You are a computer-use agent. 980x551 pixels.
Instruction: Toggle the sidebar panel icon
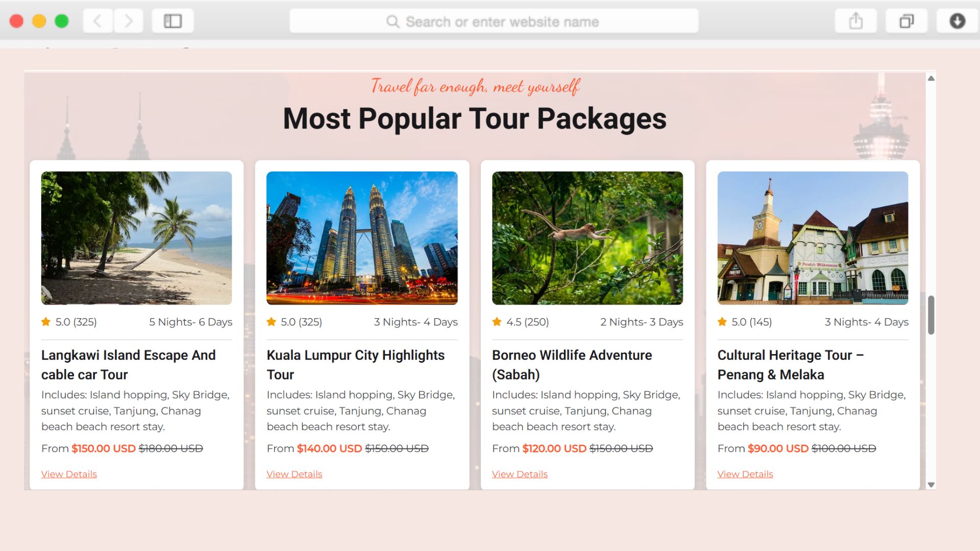(x=173, y=21)
